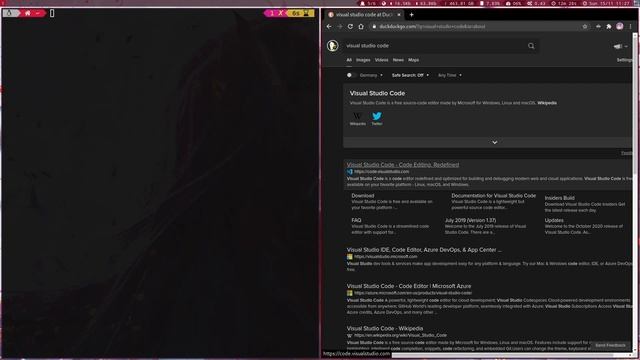Open 'Documentation for Visual Studio Code' sitelink

click(493, 196)
